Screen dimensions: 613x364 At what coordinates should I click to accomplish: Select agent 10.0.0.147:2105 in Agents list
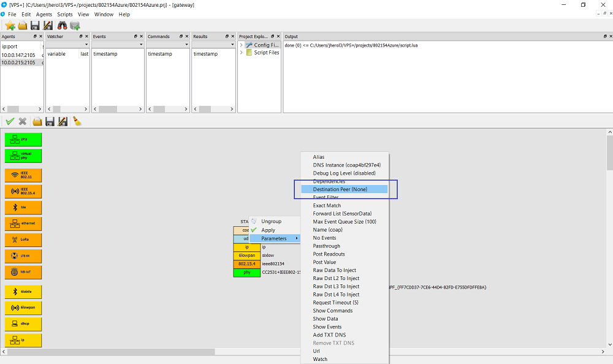[18, 55]
